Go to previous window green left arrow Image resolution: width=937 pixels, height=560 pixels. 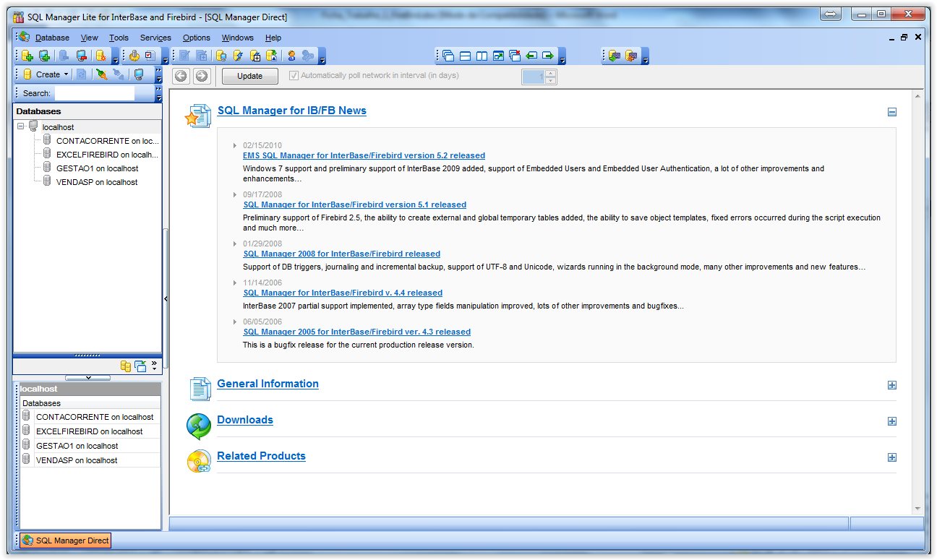(x=531, y=56)
